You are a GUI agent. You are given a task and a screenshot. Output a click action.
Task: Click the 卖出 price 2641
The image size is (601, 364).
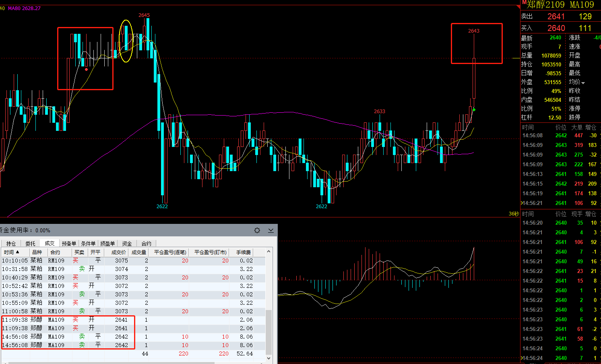coord(556,17)
